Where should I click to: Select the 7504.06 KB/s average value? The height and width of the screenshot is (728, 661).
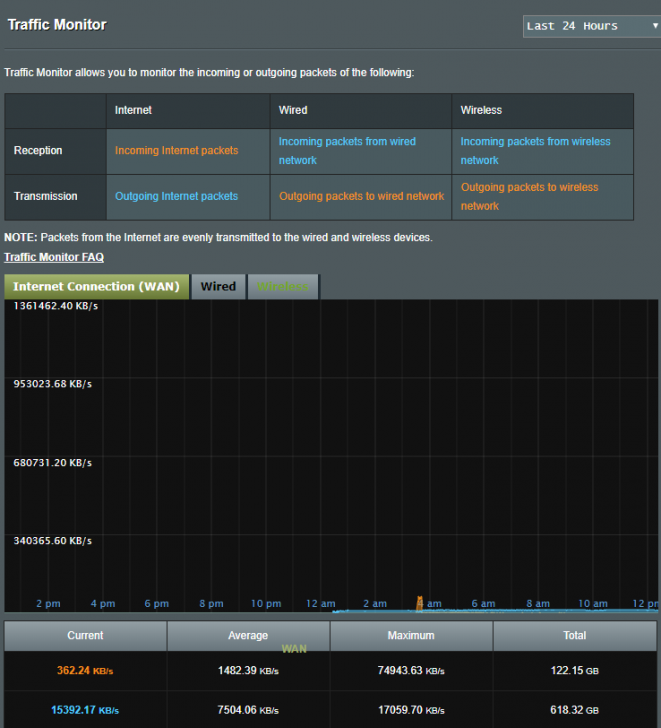click(x=248, y=710)
